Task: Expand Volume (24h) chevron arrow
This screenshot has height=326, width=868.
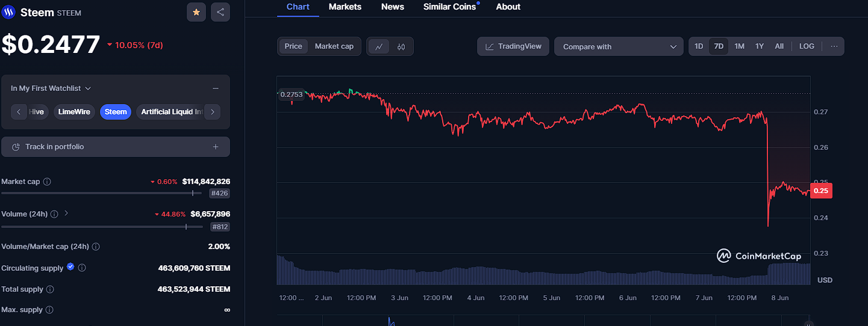Action: pyautogui.click(x=66, y=213)
